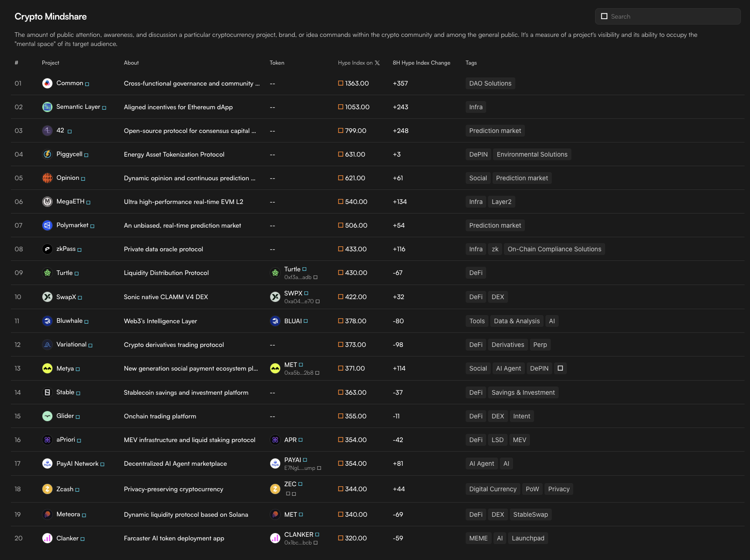Open the Semantic Layer project name link
This screenshot has height=560, width=750.
[78, 107]
